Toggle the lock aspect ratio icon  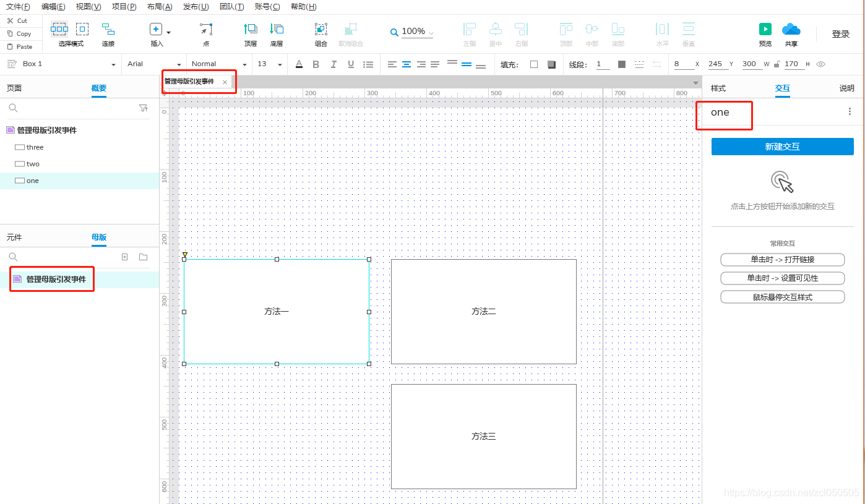pyautogui.click(x=777, y=64)
